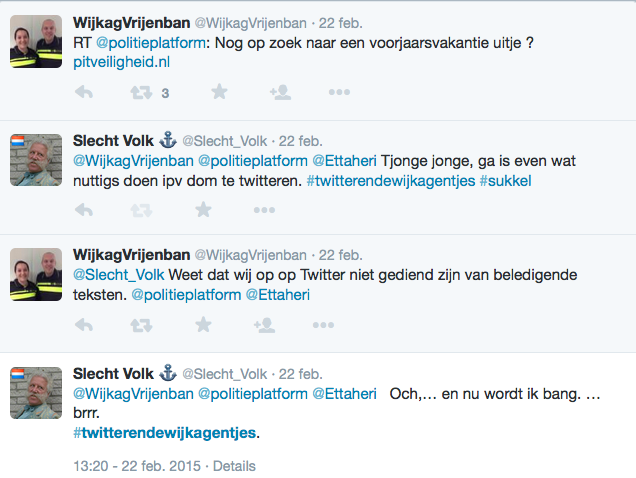
Task: Reply to the 'beledigende teksten' tweet
Action: pos(84,325)
